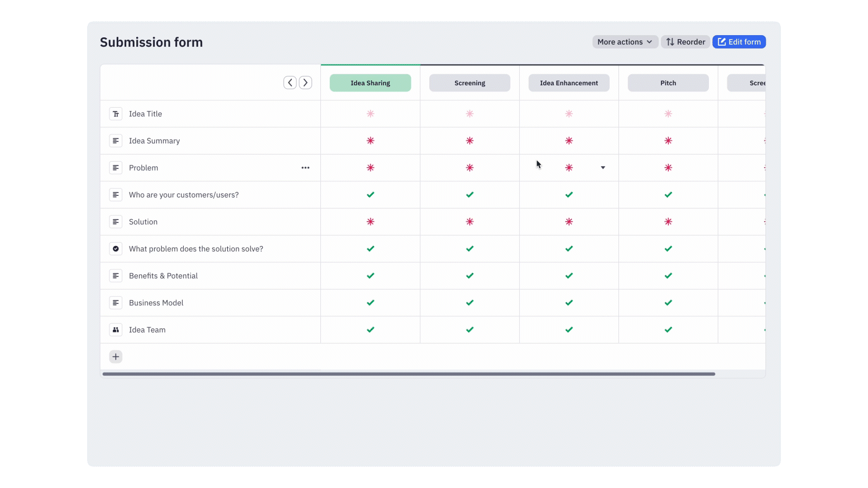Click the reorder arrows icon in Reorder button

tap(670, 41)
